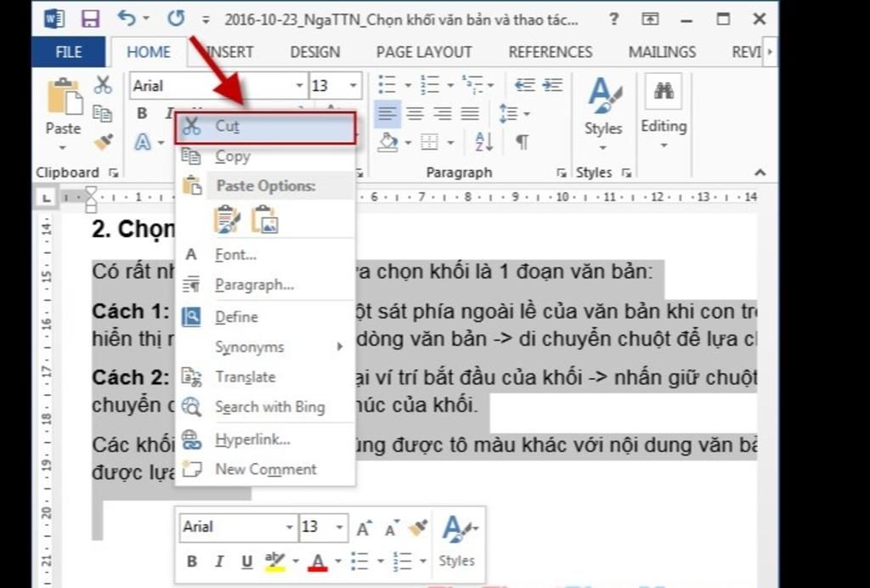Viewport: 870px width, 588px height.
Task: Click the Bullets list icon in ribbon
Action: (387, 85)
